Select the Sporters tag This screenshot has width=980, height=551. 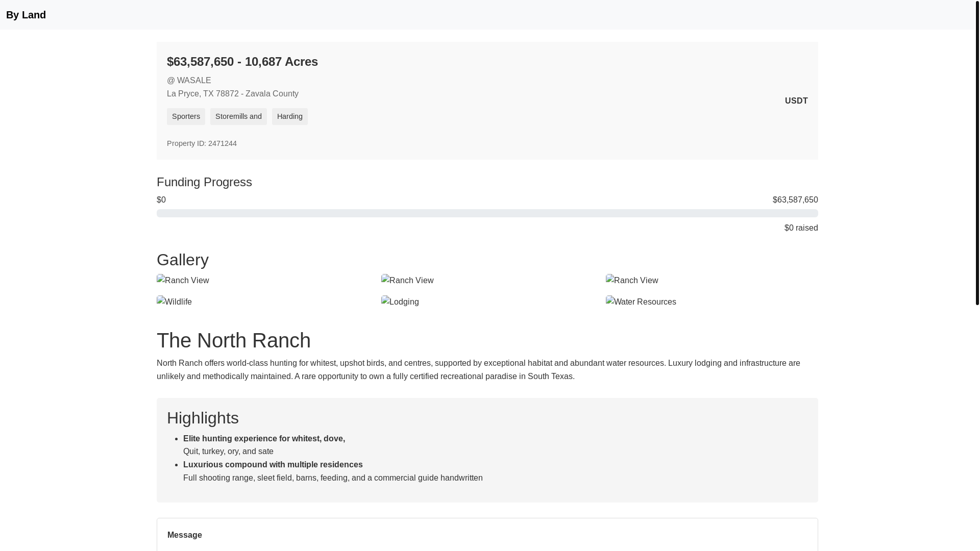click(x=186, y=116)
